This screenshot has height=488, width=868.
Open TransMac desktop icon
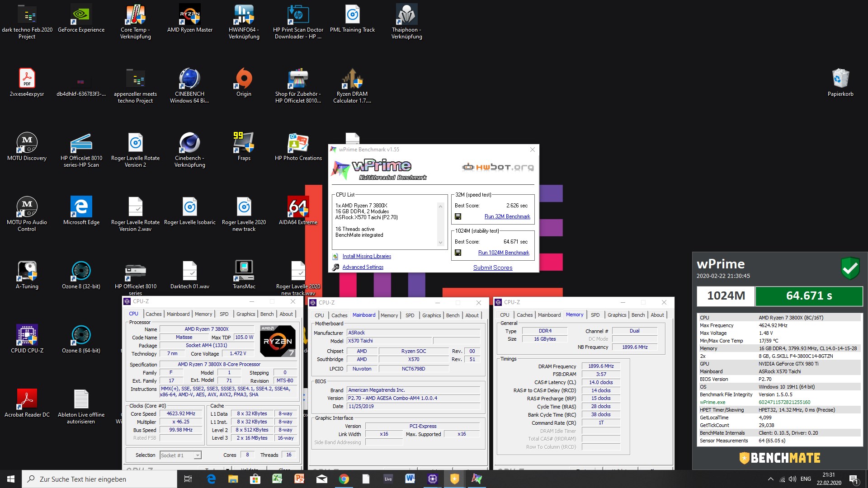click(244, 276)
